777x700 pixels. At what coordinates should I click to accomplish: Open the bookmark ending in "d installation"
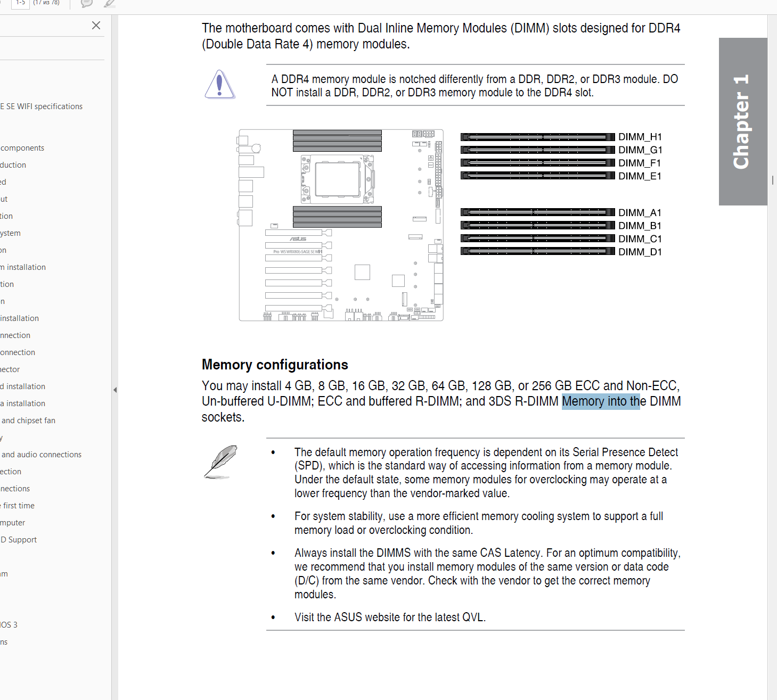coord(23,386)
